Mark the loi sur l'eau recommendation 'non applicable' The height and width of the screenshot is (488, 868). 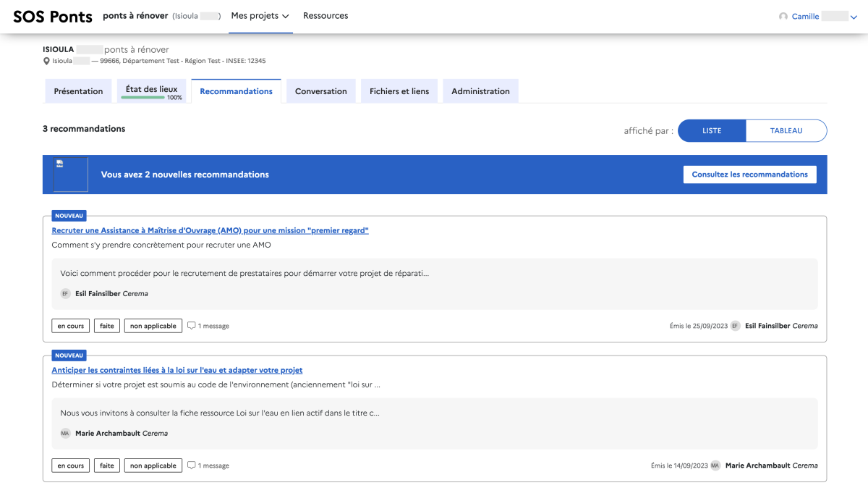[153, 466]
